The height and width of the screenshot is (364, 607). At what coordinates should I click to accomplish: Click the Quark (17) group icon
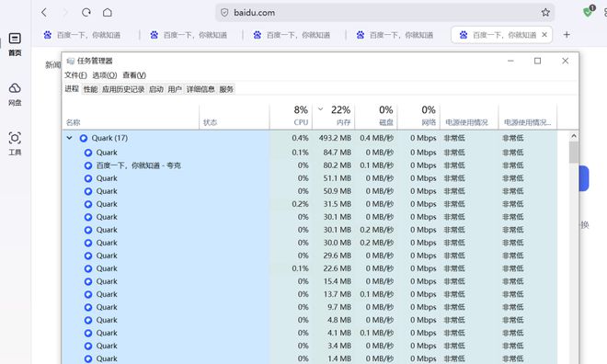[83, 138]
